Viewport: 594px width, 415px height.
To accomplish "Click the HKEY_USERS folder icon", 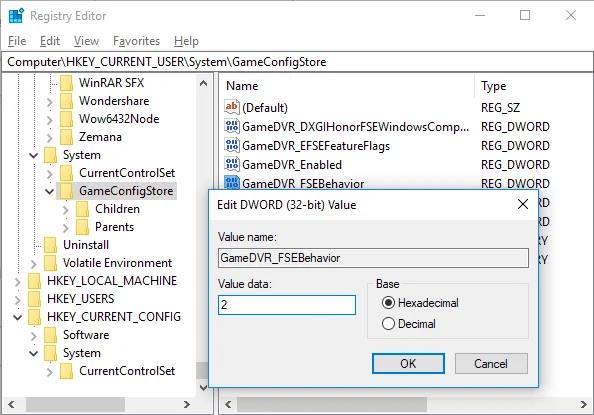I will [x=34, y=299].
